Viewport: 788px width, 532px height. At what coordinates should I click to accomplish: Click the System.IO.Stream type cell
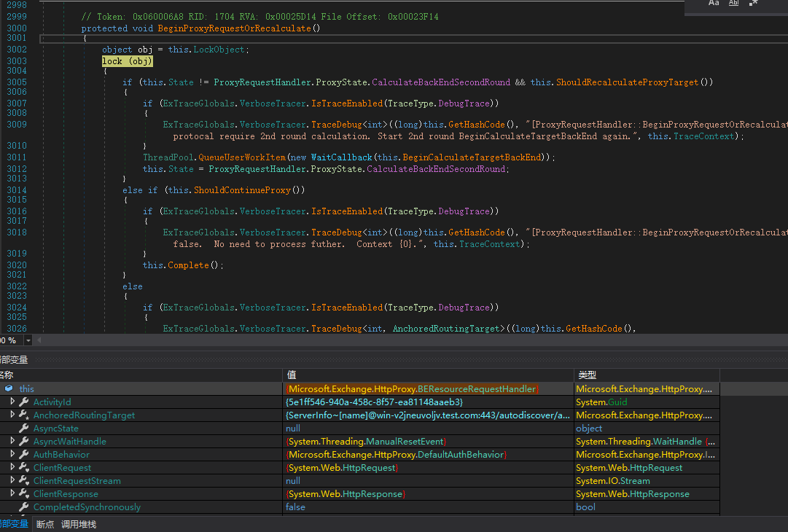(x=613, y=481)
